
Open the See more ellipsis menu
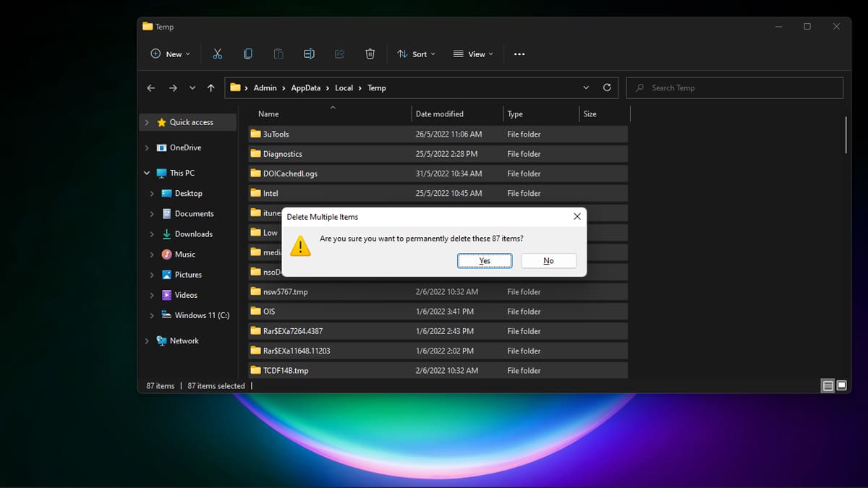[x=519, y=53]
